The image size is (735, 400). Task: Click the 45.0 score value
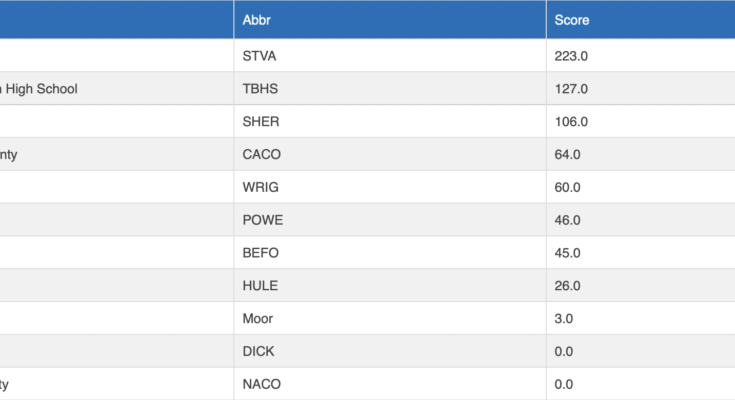coord(568,253)
